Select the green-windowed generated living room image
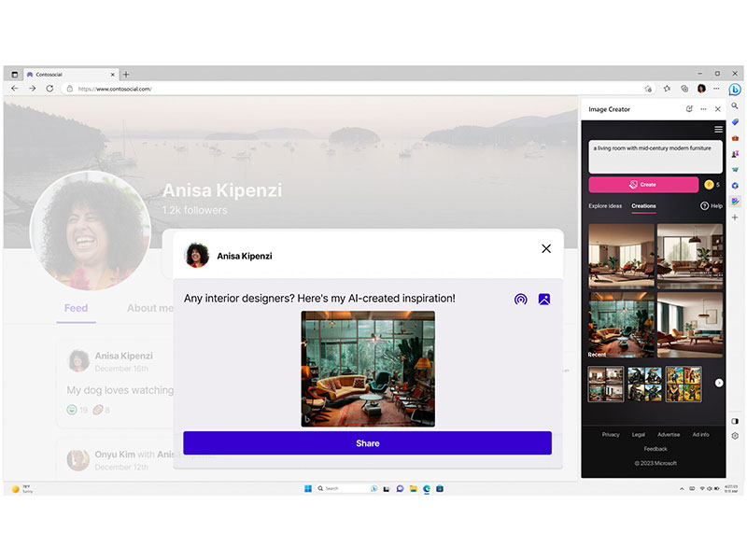Image resolution: width=747 pixels, height=560 pixels. click(x=621, y=324)
